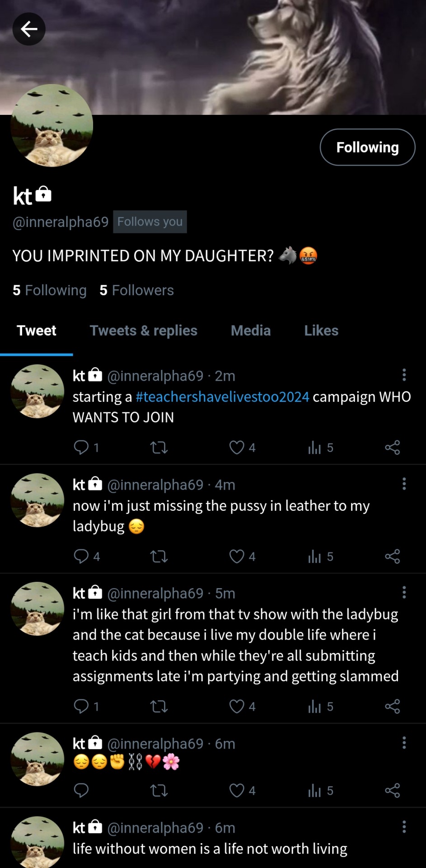Open the 5 Followers list
The width and height of the screenshot is (426, 868).
tap(136, 290)
